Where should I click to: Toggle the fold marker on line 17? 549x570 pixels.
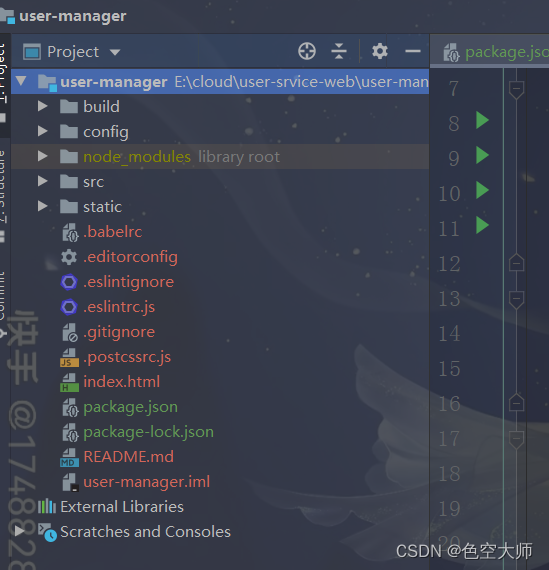click(x=516, y=440)
